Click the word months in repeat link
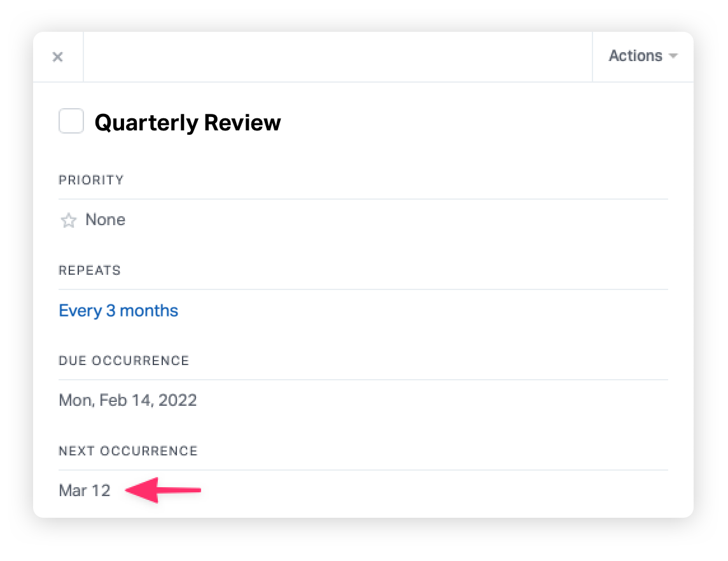The width and height of the screenshot is (728, 561). click(x=148, y=310)
